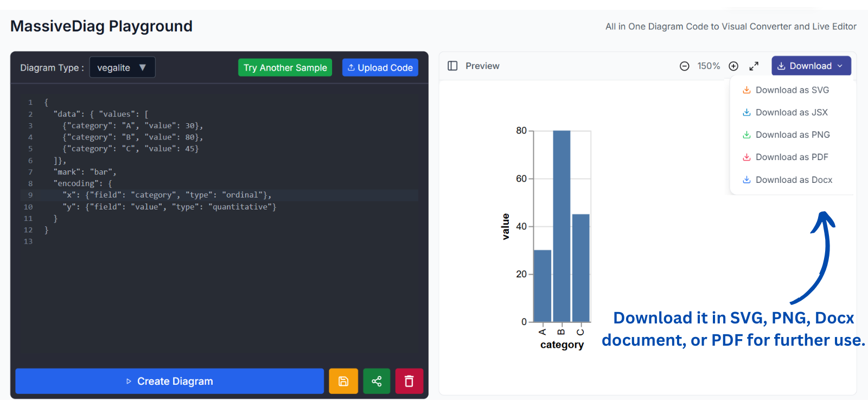868x407 pixels.
Task: Click code line with category B value 80
Action: tap(133, 137)
